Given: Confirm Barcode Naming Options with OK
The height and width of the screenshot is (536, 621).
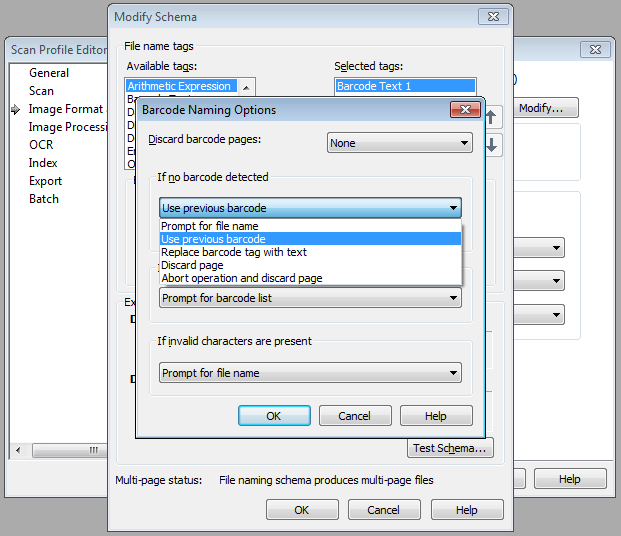Looking at the screenshot, I should pos(274,416).
